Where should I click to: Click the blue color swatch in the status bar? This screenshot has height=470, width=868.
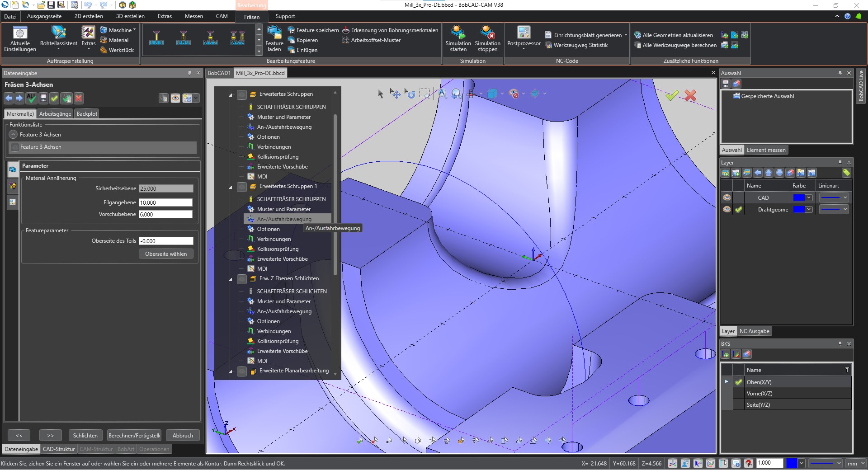[792, 463]
